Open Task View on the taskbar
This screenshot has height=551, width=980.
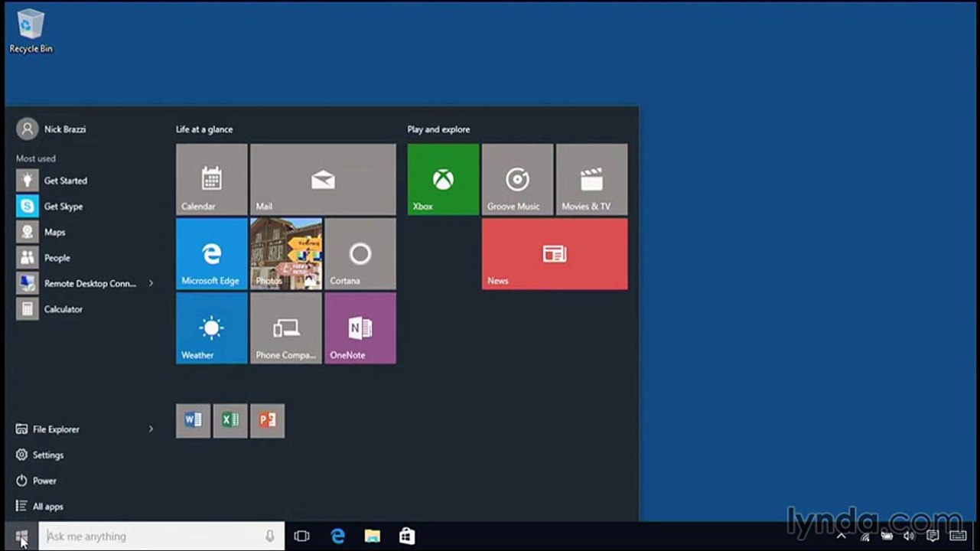301,536
